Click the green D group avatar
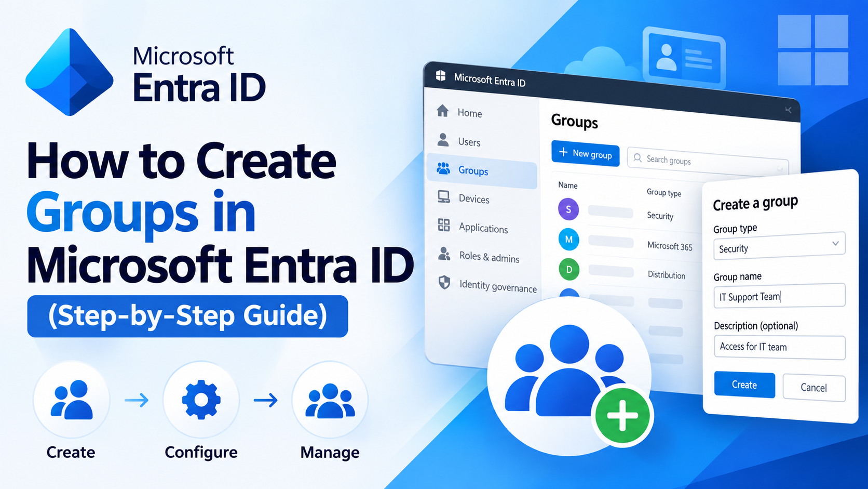 (x=569, y=269)
